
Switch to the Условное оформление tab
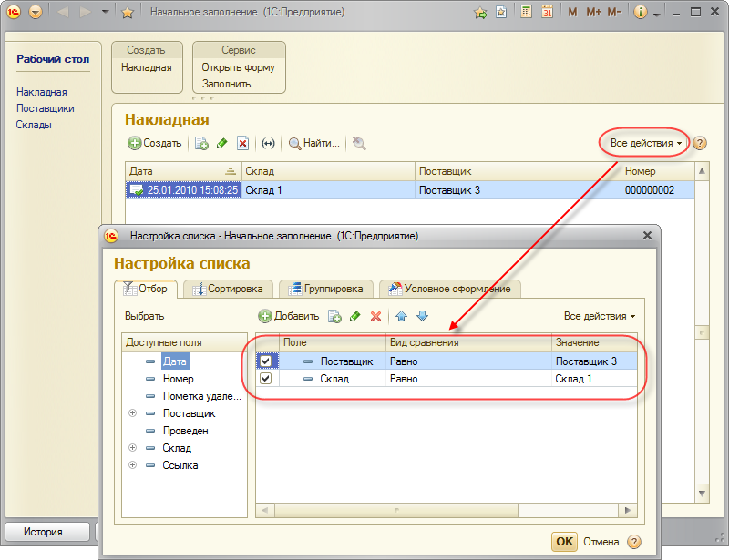coord(450,289)
